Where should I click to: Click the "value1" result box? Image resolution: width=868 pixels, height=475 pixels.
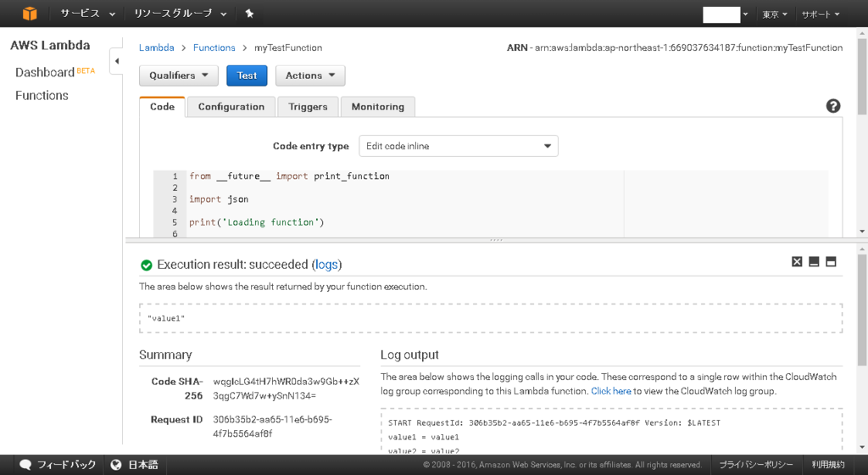point(491,318)
